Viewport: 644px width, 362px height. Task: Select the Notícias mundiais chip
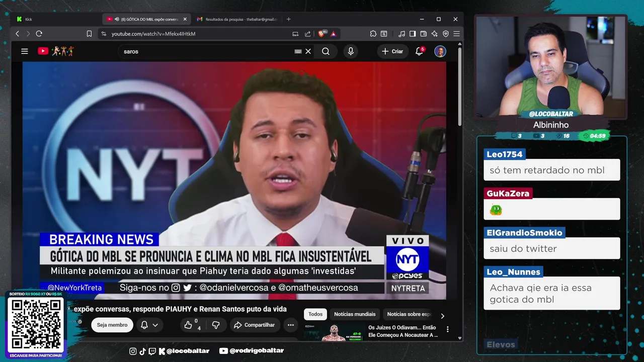[355, 314]
